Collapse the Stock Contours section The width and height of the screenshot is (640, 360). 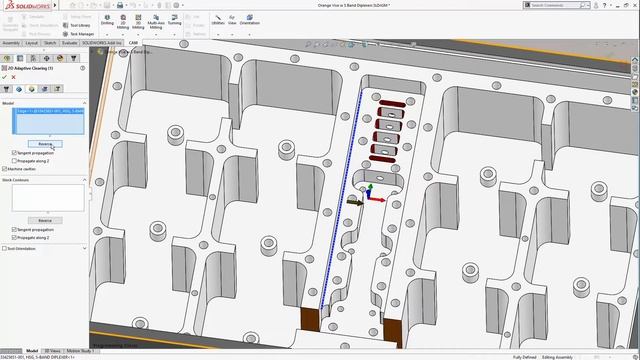pyautogui.click(x=84, y=180)
